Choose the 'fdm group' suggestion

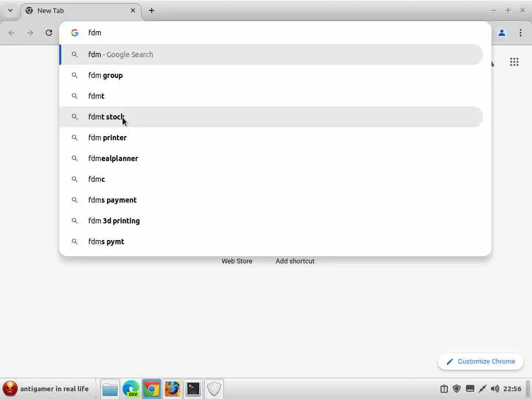[271, 75]
